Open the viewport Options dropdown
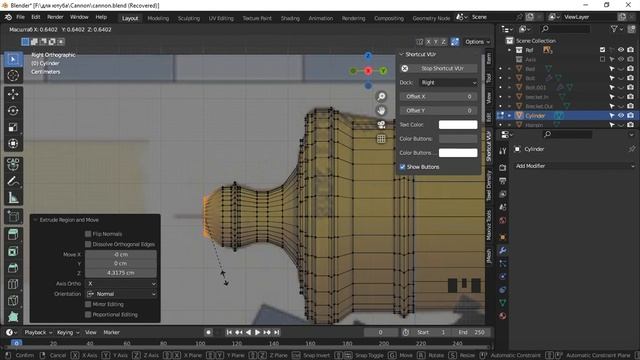This screenshot has width=640, height=360. tap(477, 42)
